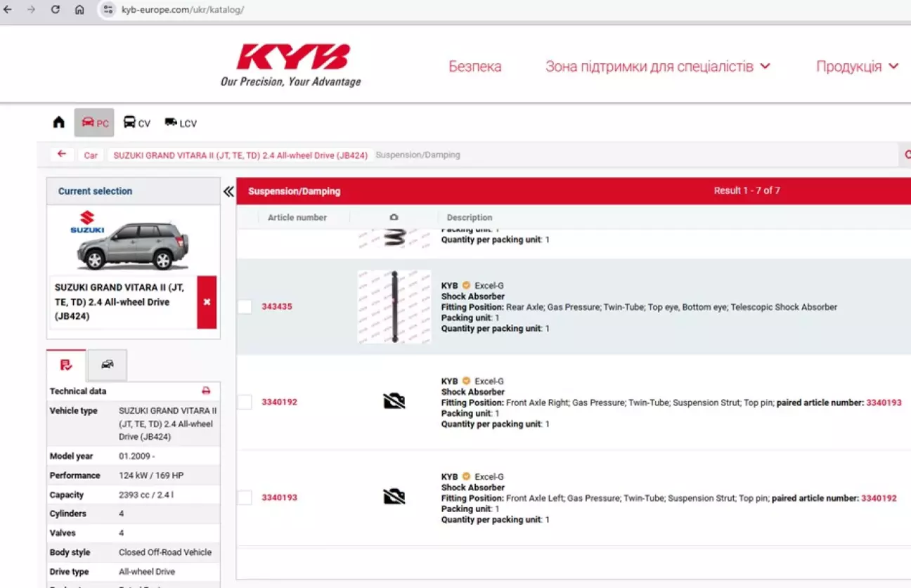Image resolution: width=911 pixels, height=588 pixels.
Task: Click the coil spring image thumbnail
Action: [x=394, y=238]
